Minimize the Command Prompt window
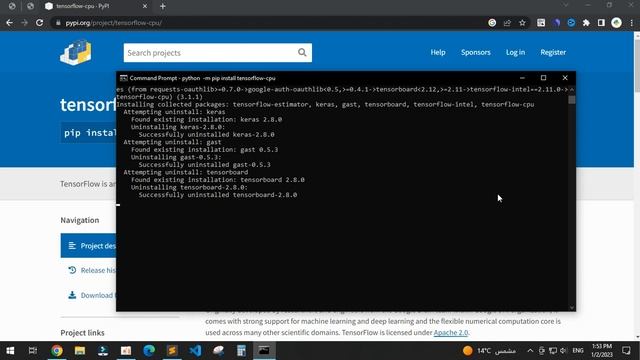This screenshot has width=640, height=360. 522,78
